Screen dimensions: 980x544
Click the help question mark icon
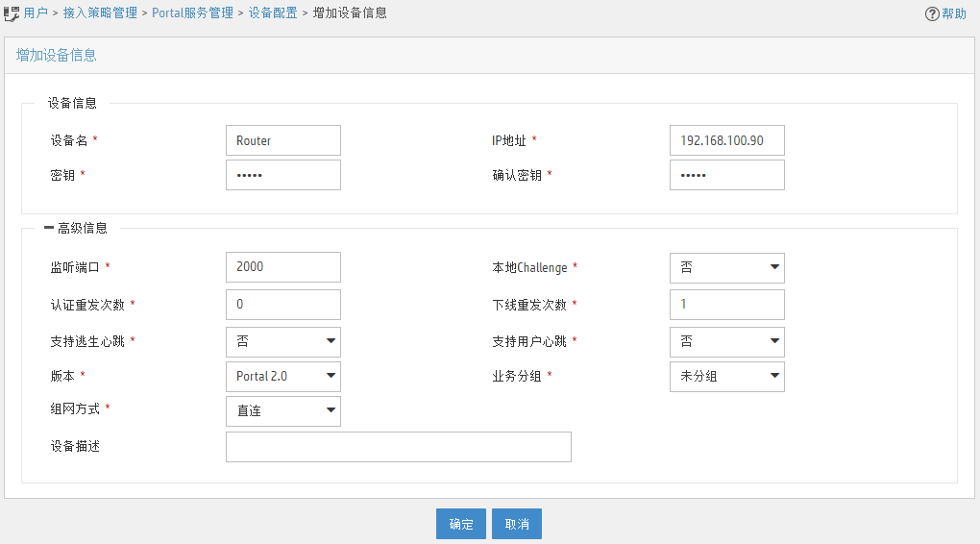tap(931, 13)
